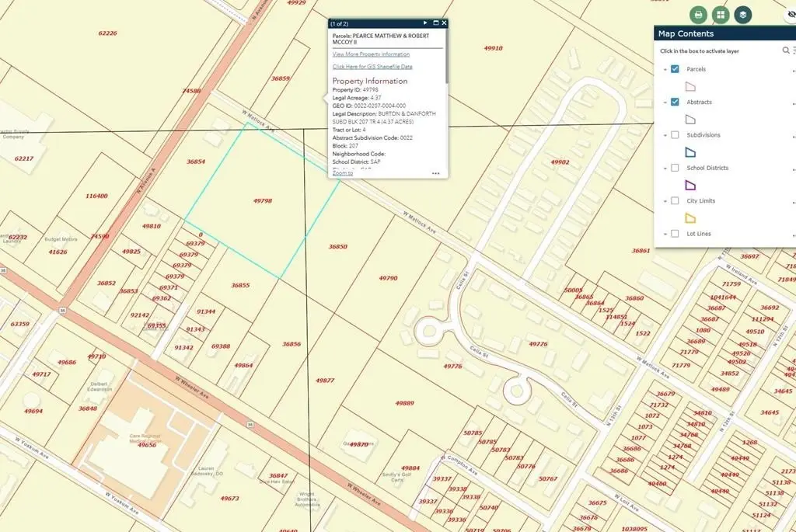796x532 pixels.
Task: Click the City Limits yellow legend swatch
Action: pyautogui.click(x=690, y=218)
